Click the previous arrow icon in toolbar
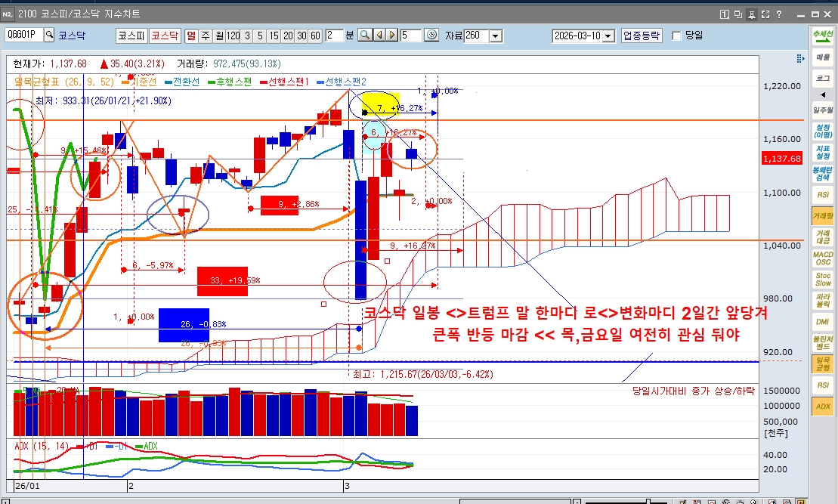This screenshot has width=838, height=504. click(x=379, y=36)
